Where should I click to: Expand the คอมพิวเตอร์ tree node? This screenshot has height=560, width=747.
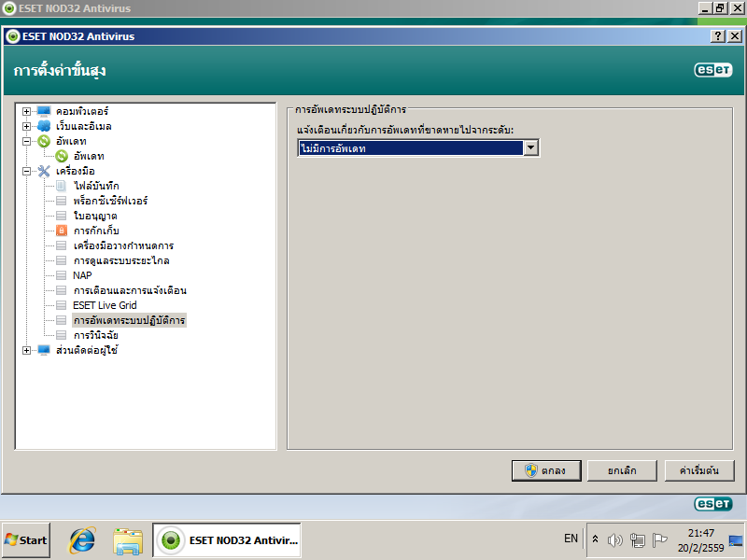pos(27,111)
